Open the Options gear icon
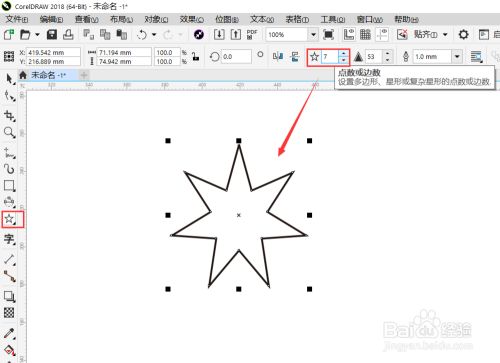500x363 pixels. (463, 34)
